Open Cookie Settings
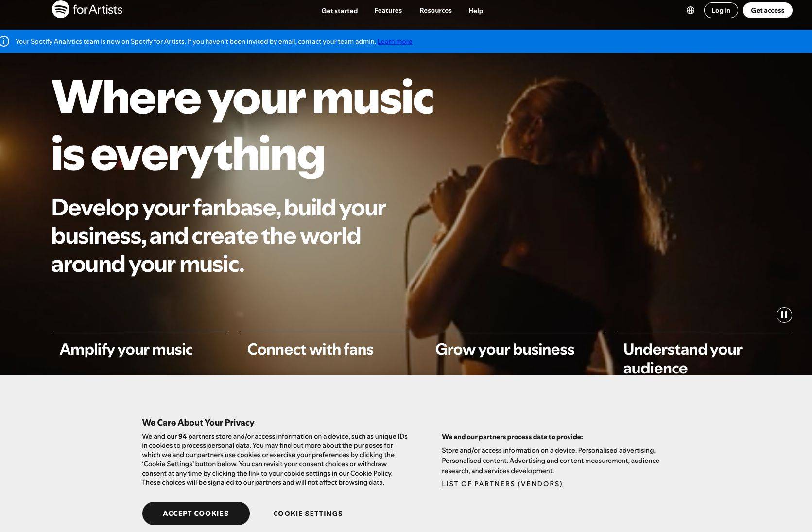The height and width of the screenshot is (532, 812). (x=308, y=514)
